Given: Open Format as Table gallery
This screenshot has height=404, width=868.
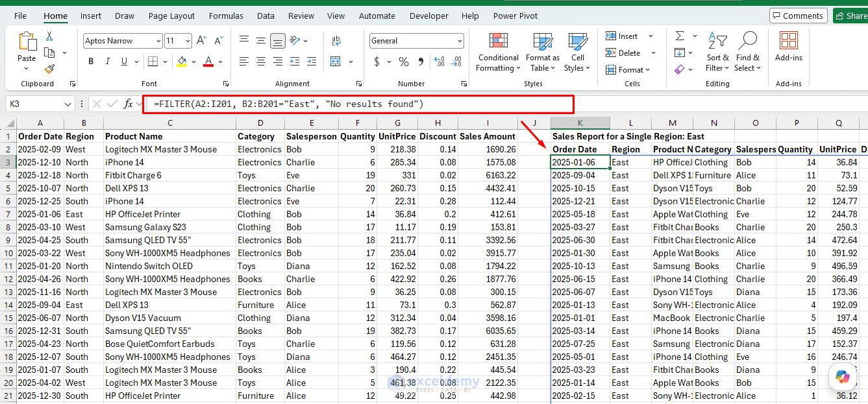Looking at the screenshot, I should click(543, 52).
